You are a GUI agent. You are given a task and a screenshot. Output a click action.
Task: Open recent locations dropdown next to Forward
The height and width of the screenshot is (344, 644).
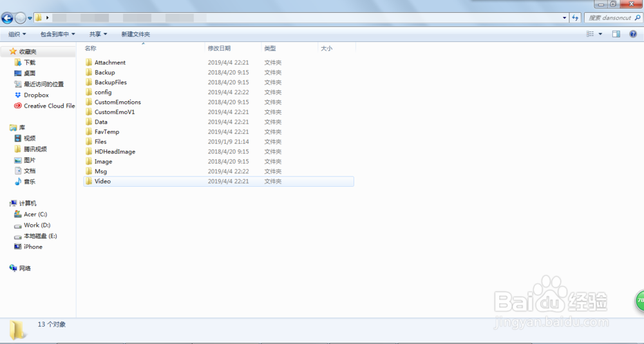30,18
